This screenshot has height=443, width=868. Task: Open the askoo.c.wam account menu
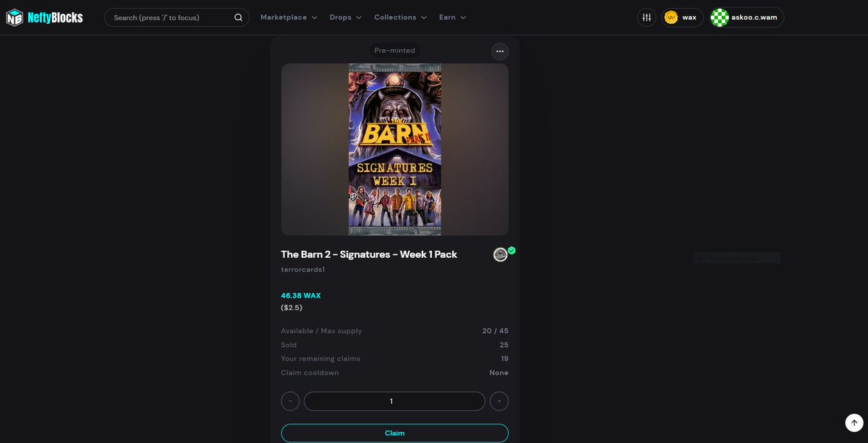coord(746,17)
